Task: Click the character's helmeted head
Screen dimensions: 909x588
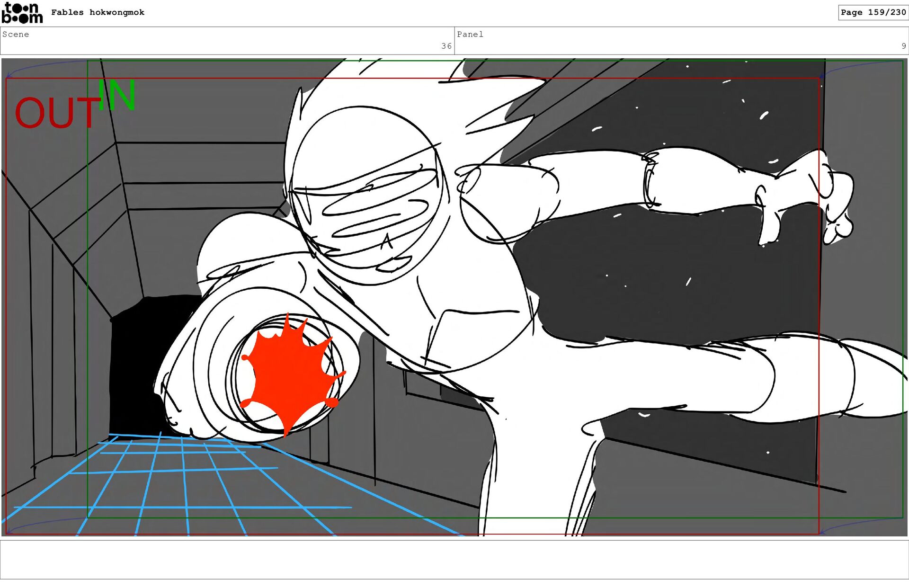Action: click(x=367, y=194)
